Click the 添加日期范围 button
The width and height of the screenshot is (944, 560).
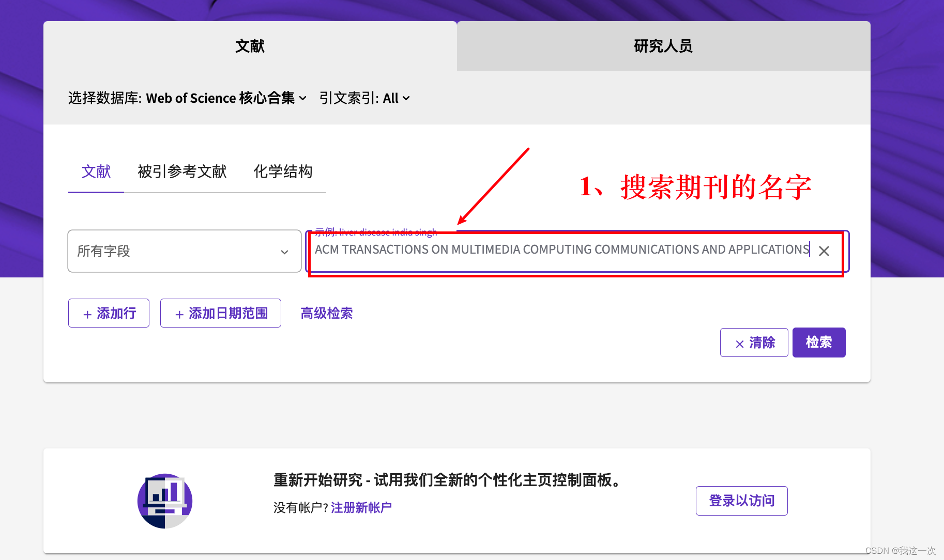221,313
